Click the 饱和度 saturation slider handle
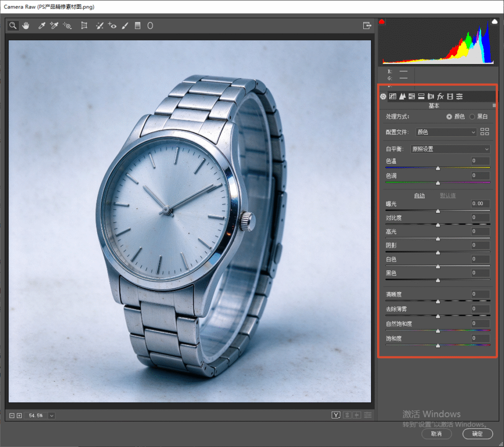This screenshot has width=504, height=447. pos(438,346)
